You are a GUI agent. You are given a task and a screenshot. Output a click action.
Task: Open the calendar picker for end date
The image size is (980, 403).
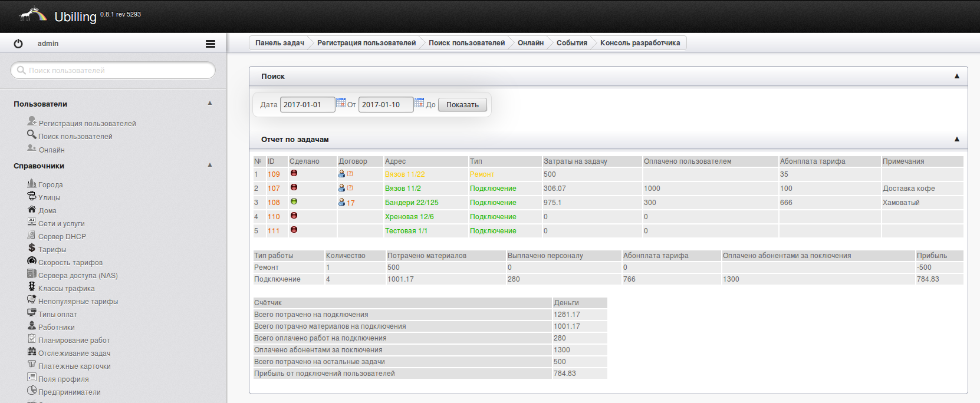(419, 103)
